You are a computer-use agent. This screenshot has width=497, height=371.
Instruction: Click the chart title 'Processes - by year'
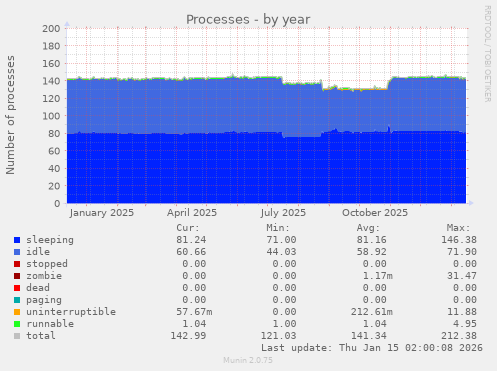tap(248, 20)
